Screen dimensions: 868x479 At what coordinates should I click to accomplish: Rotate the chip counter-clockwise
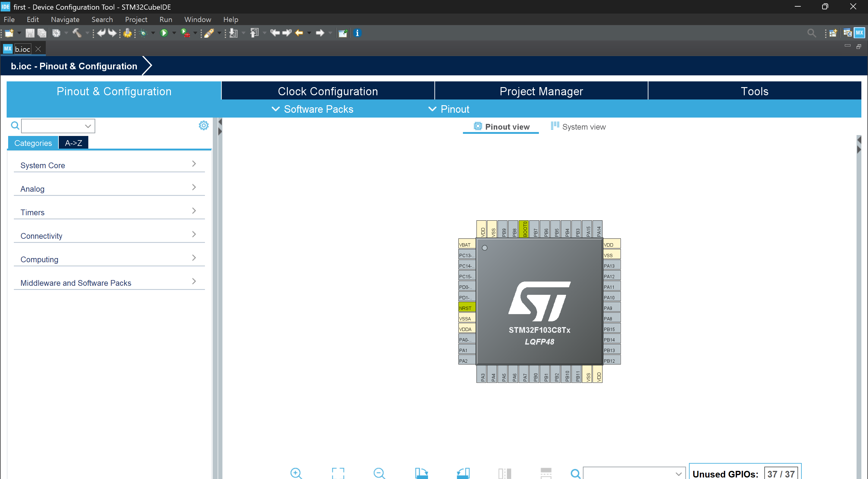point(463,473)
